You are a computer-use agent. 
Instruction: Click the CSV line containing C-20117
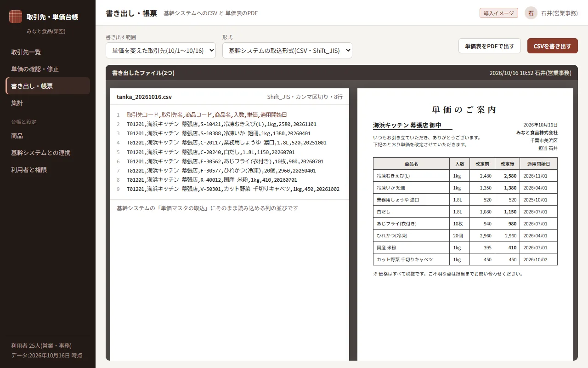[226, 143]
